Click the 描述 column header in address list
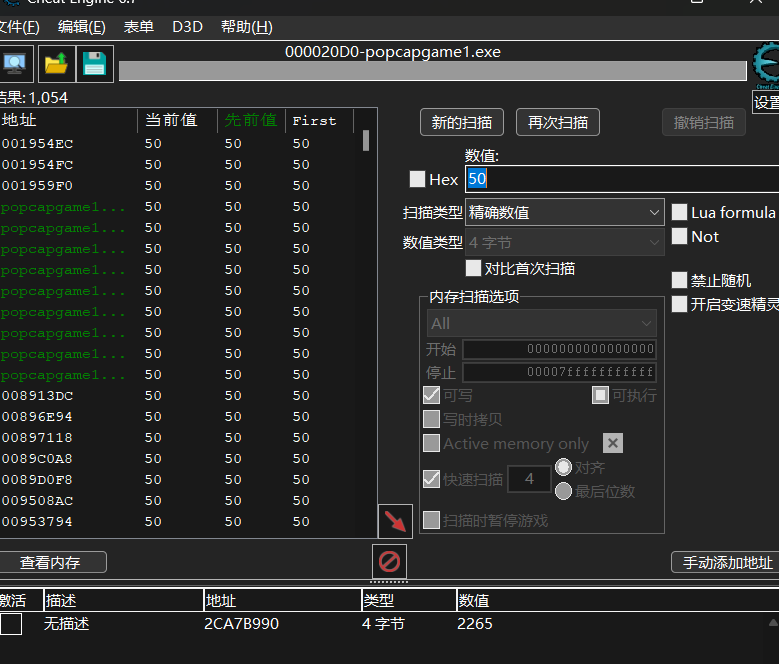The width and height of the screenshot is (779, 664). 124,601
